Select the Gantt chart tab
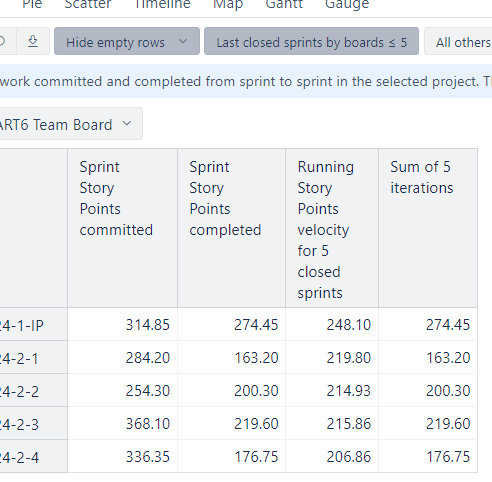Viewport: 492px width, 482px height. coord(284,4)
